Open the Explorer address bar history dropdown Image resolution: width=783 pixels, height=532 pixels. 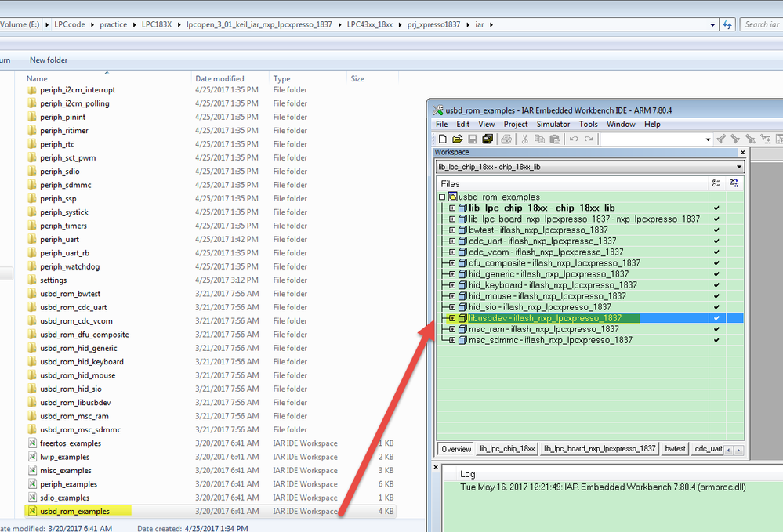click(x=712, y=24)
